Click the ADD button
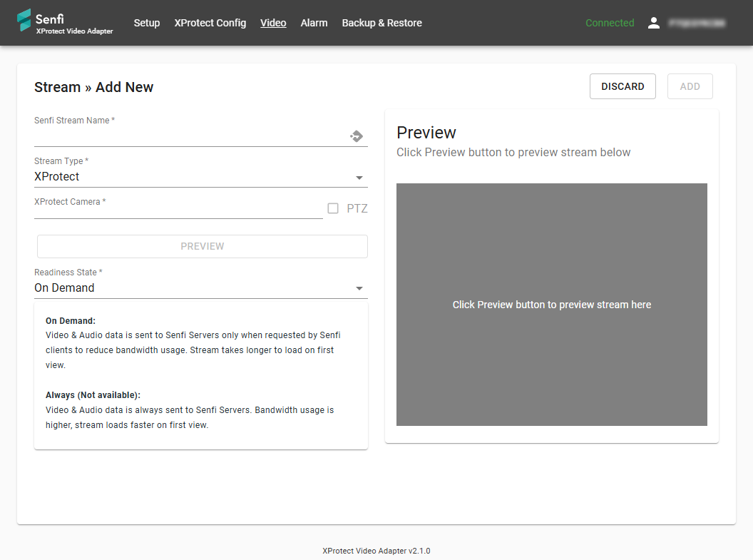Image resolution: width=753 pixels, height=560 pixels. click(x=690, y=86)
